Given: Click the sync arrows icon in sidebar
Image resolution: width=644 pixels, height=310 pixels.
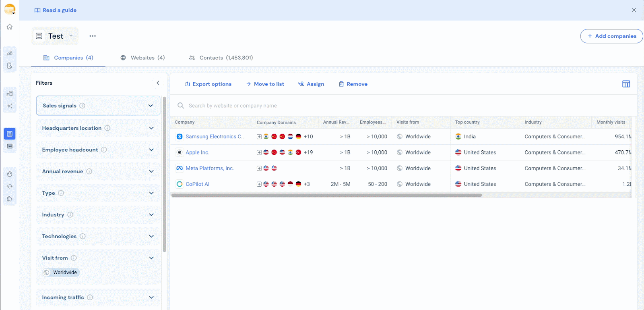Looking at the screenshot, I should pos(10,186).
